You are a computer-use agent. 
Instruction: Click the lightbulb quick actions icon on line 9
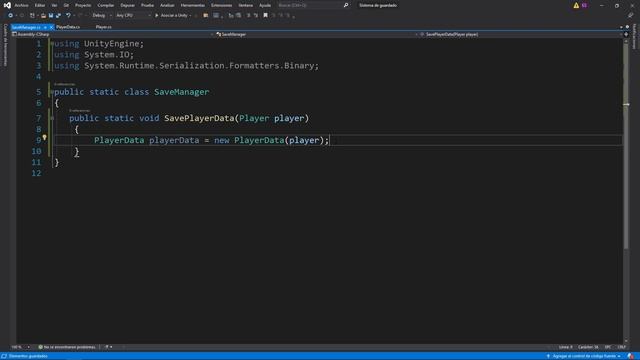[44, 138]
